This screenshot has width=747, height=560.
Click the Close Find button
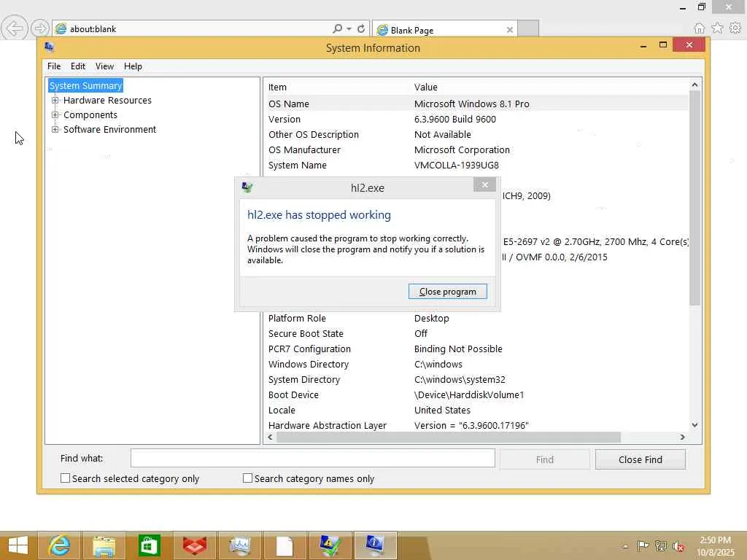tap(640, 459)
